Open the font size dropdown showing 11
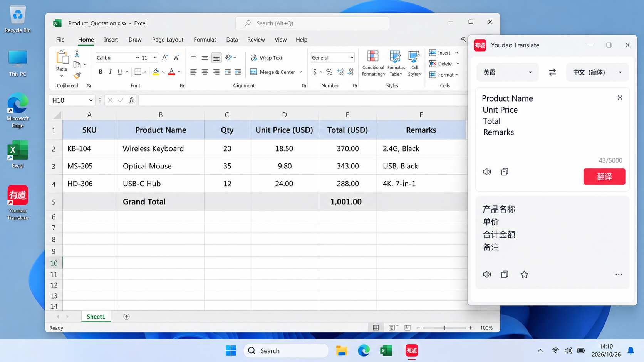The height and width of the screenshot is (362, 644). pos(155,58)
